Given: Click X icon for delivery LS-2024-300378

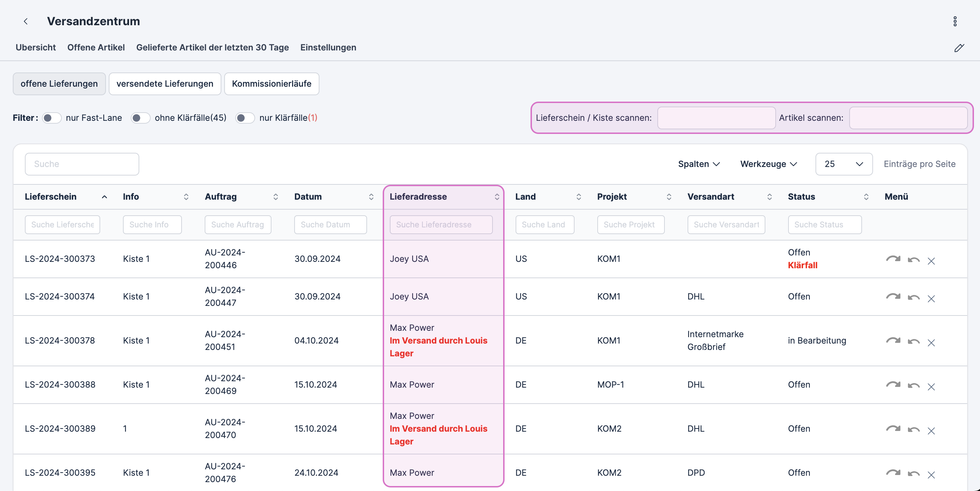Looking at the screenshot, I should pos(931,343).
